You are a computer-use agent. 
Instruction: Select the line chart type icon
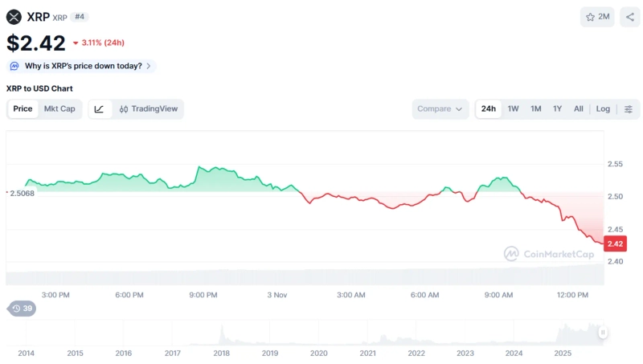(x=99, y=109)
